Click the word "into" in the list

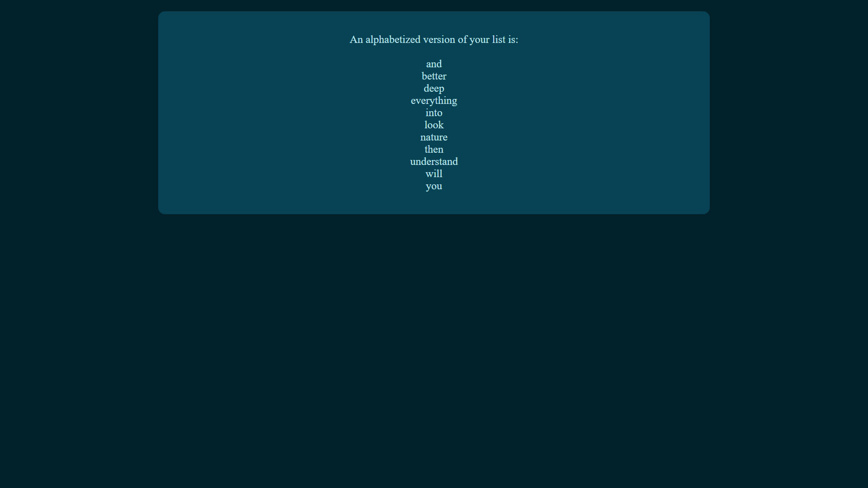[x=434, y=113]
